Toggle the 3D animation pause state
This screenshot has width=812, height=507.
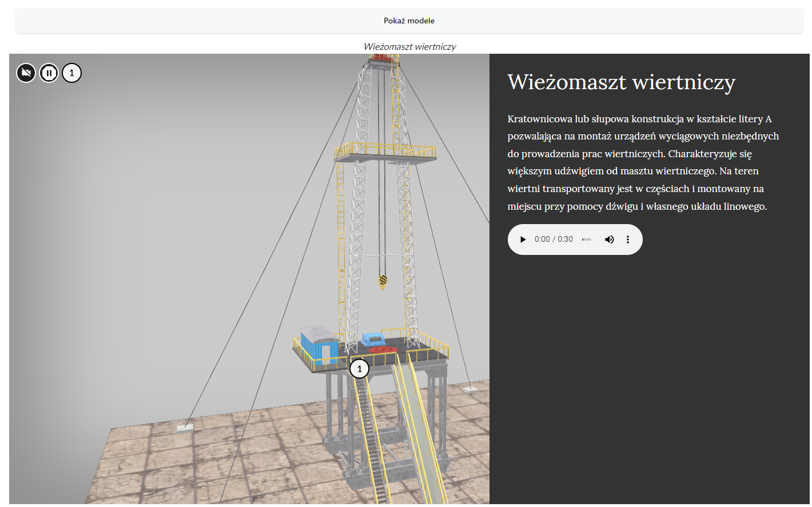pyautogui.click(x=49, y=73)
